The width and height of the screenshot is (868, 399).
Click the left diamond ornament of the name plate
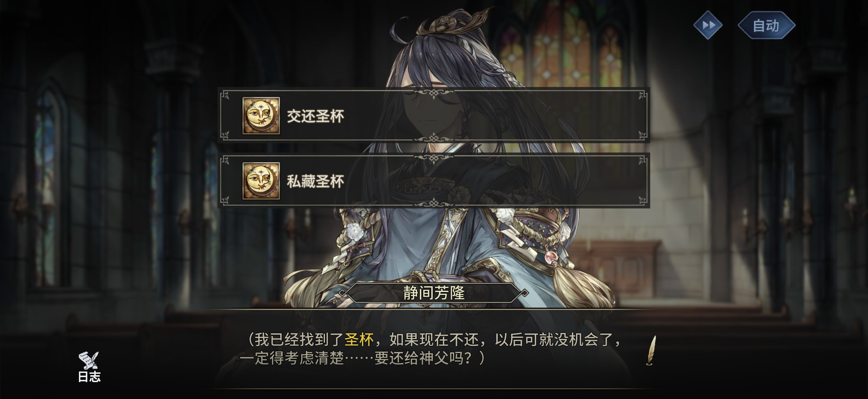[x=342, y=293]
